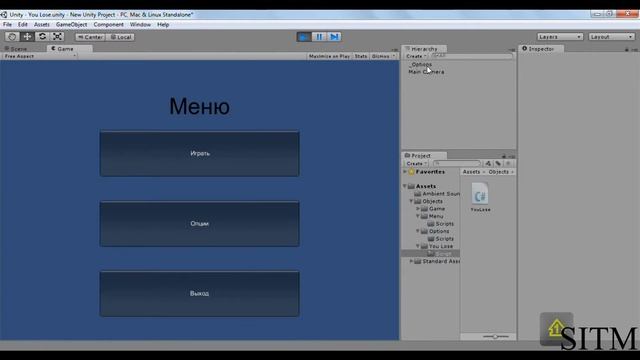Open the Window menu
This screenshot has width=640, height=360.
tap(140, 25)
